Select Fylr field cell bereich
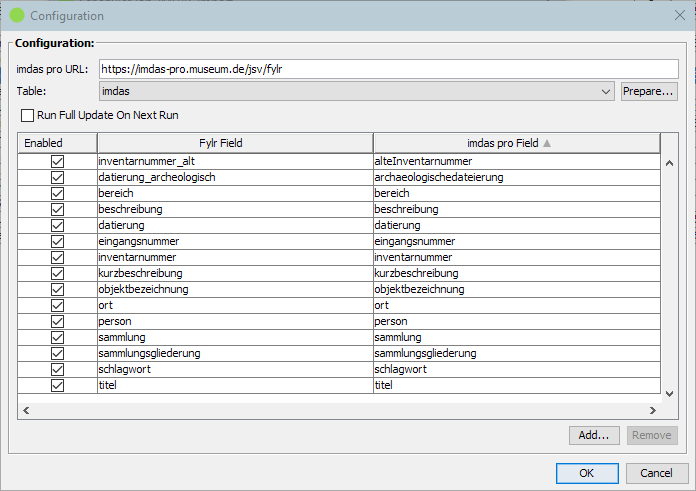Viewport: 696px width, 491px height. pyautogui.click(x=235, y=193)
